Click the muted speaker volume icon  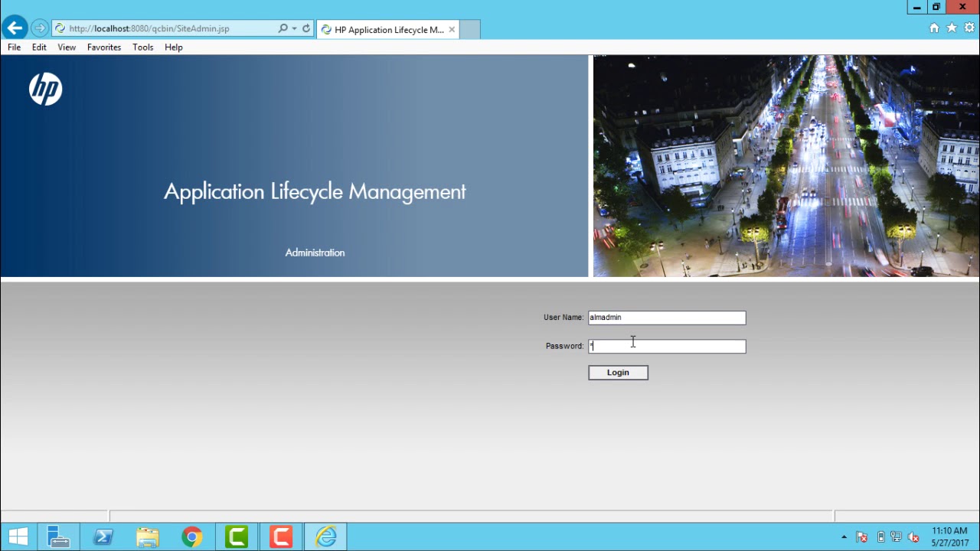coord(913,537)
